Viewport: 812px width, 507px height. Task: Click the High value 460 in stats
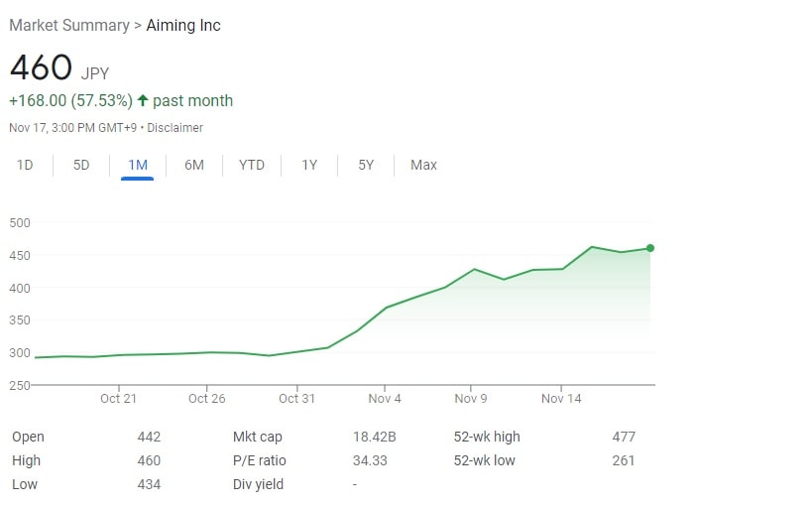coord(149,460)
